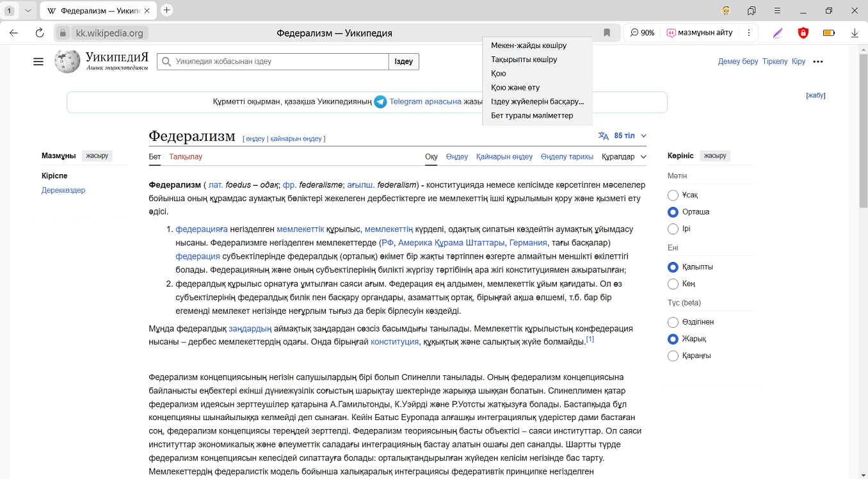Click the browser back arrow
The image size is (868, 479).
(13, 33)
